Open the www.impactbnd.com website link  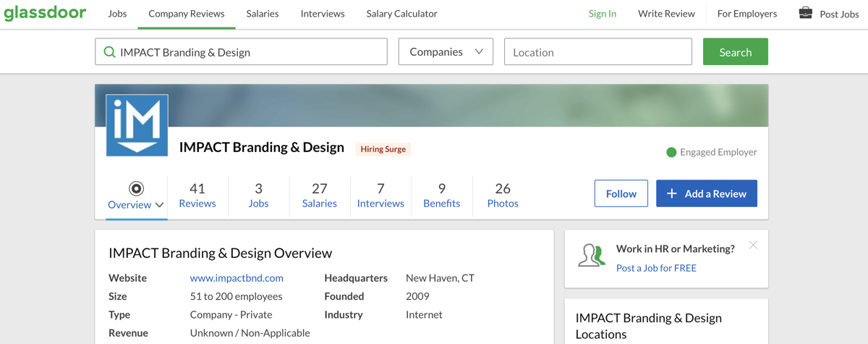(x=237, y=278)
